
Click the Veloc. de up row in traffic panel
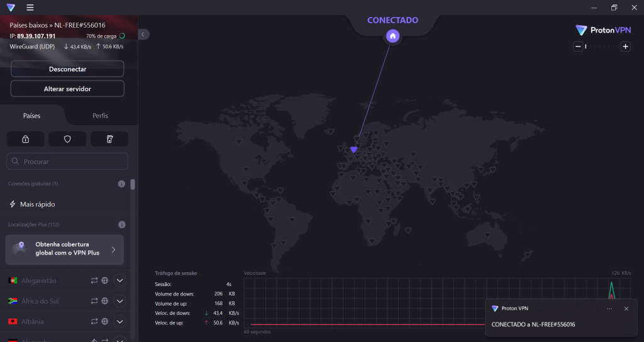click(197, 323)
